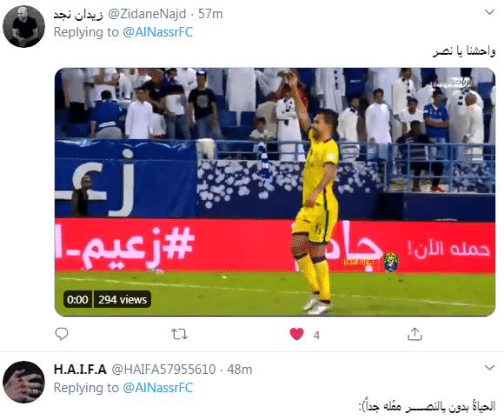This screenshot has width=504, height=420.
Task: Click the H.A.I.F.A display name
Action: pos(80,370)
